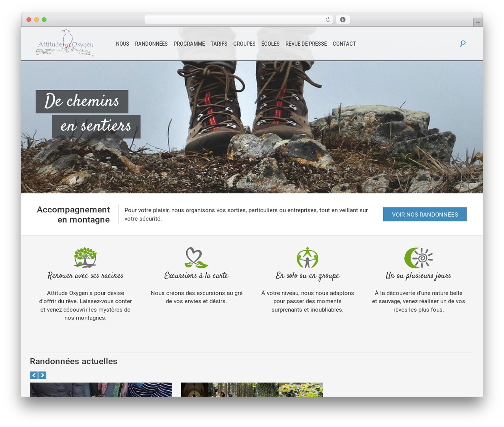Close the browser window with red button
The width and height of the screenshot is (504, 427).
pyautogui.click(x=29, y=20)
